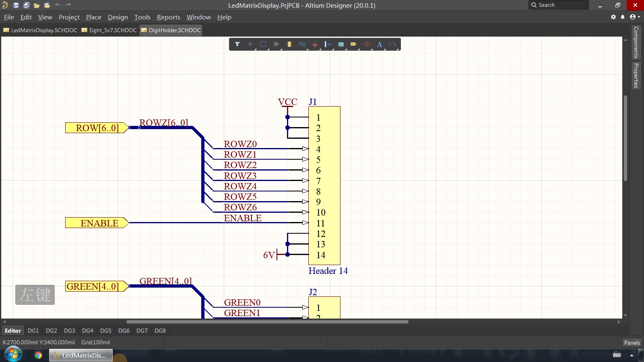This screenshot has height=362, width=644.
Task: Open the Tools menu
Action: point(142,17)
